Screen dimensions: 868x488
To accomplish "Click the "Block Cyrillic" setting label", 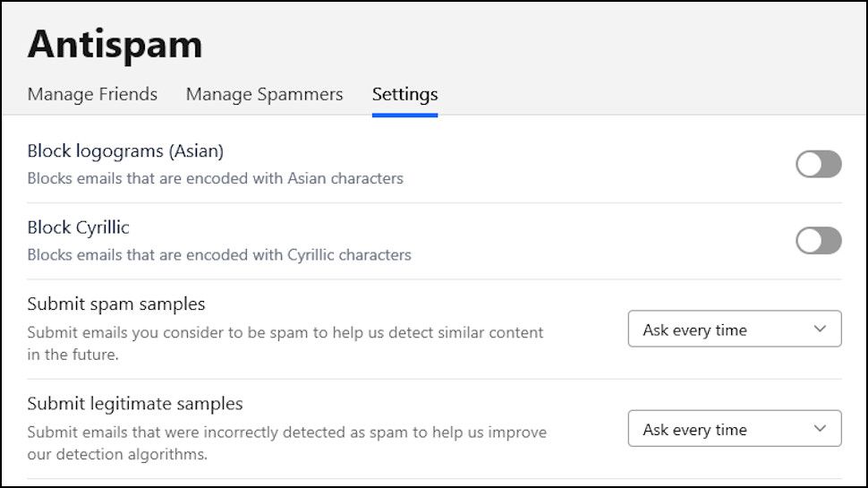I will [78, 227].
